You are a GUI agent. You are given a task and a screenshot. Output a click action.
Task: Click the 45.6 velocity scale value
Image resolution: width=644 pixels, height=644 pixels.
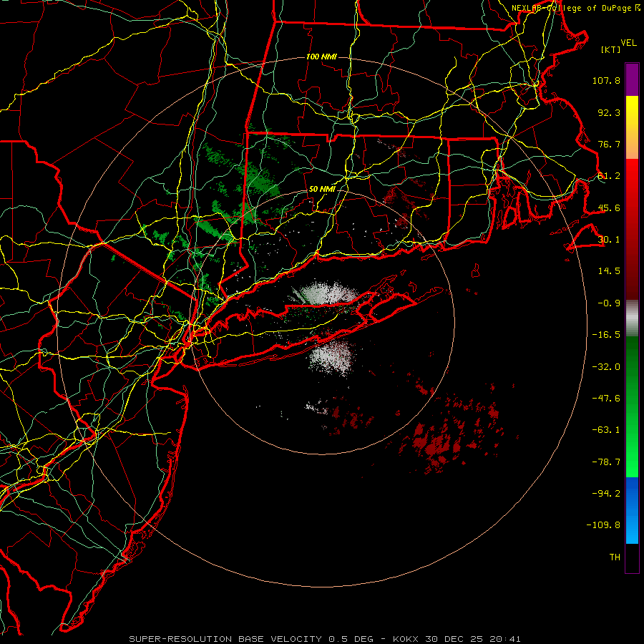pos(609,208)
